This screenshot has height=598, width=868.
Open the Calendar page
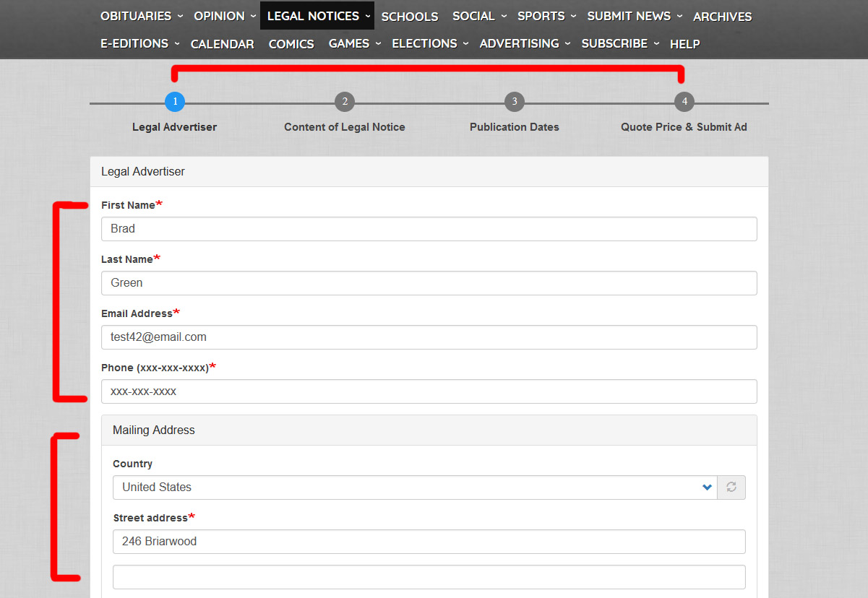(x=222, y=44)
